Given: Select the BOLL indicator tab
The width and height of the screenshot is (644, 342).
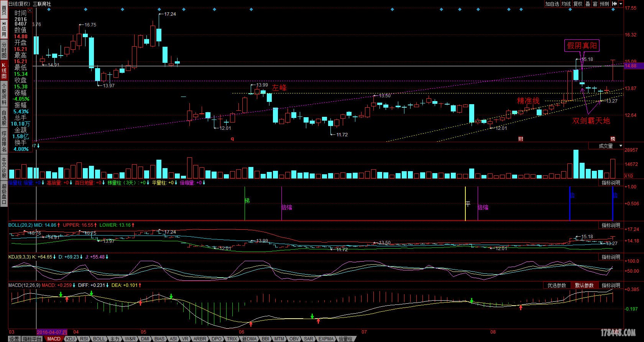Looking at the screenshot, I should click(99, 339).
